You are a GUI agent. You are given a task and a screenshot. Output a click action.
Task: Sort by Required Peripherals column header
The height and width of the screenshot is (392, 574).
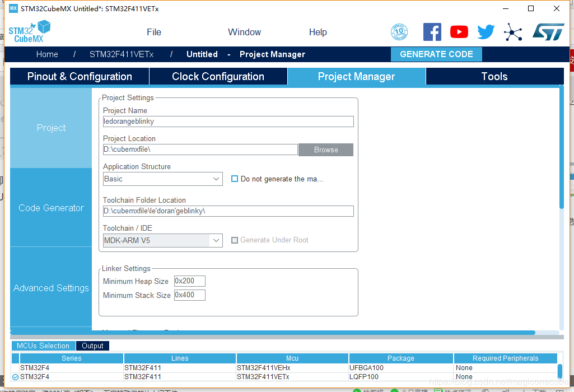[x=505, y=358]
